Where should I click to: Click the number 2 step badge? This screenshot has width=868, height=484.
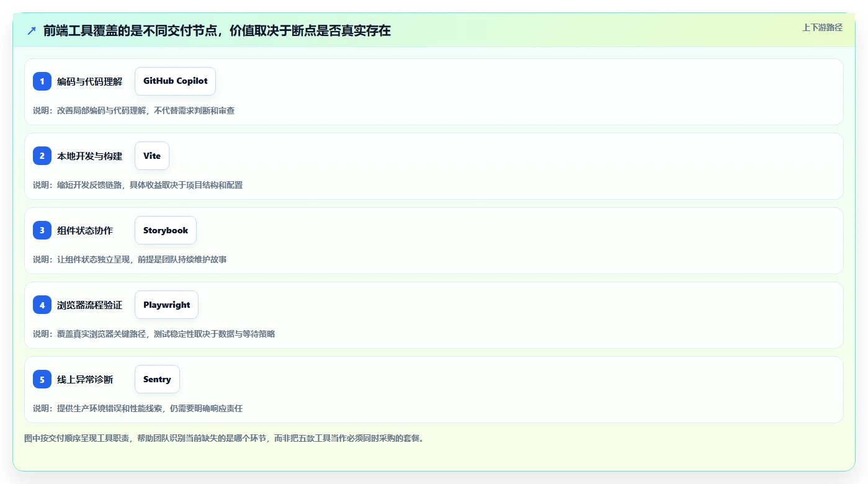[42, 156]
